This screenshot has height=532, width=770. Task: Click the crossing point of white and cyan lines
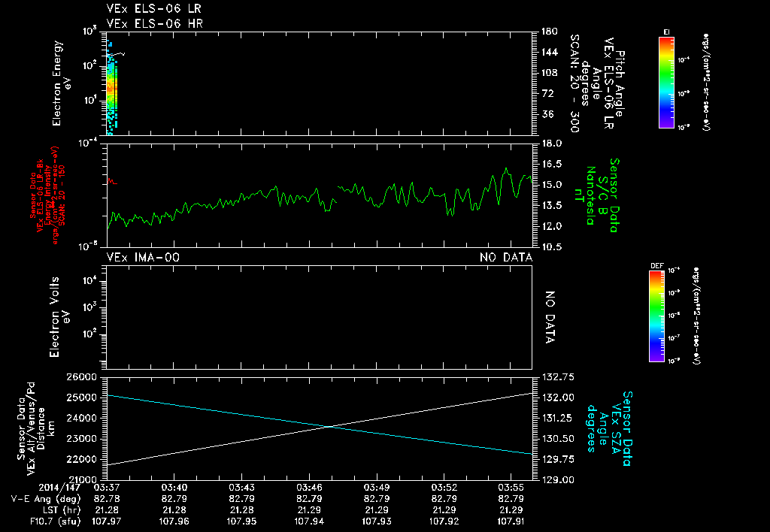(x=329, y=427)
